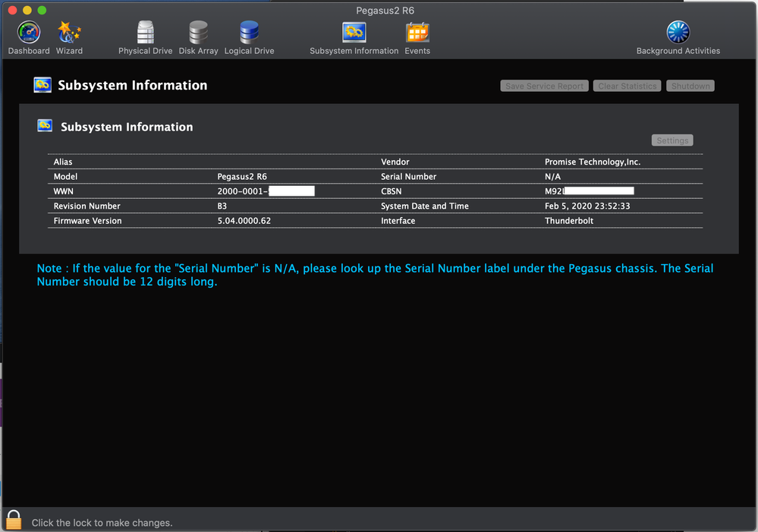Open the Disk Array page
The width and height of the screenshot is (758, 532).
pyautogui.click(x=198, y=38)
